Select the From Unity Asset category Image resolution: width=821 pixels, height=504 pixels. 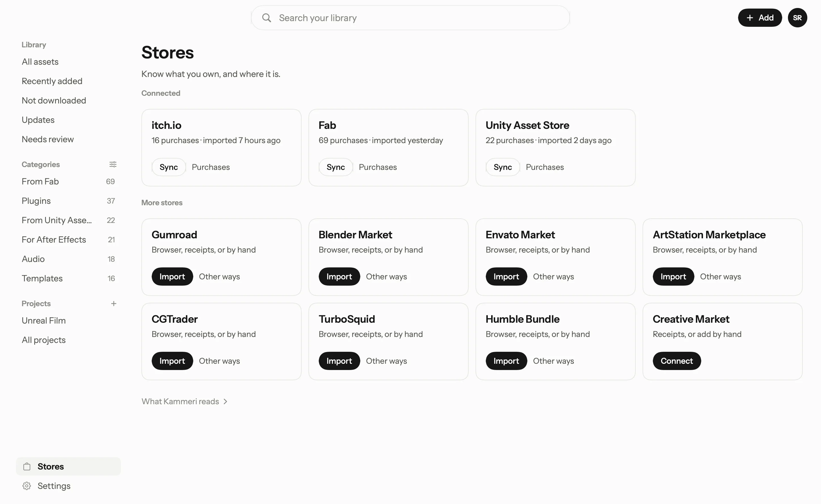tap(68, 220)
